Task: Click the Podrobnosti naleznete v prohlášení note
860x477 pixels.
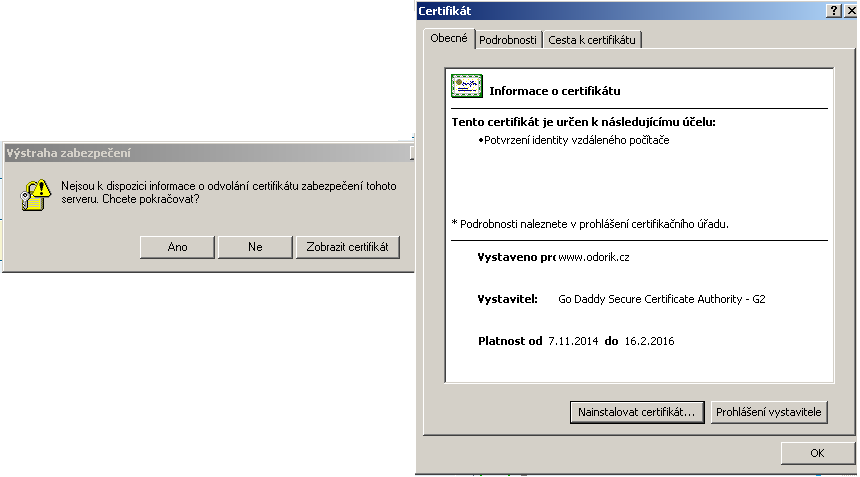Action: [x=590, y=224]
